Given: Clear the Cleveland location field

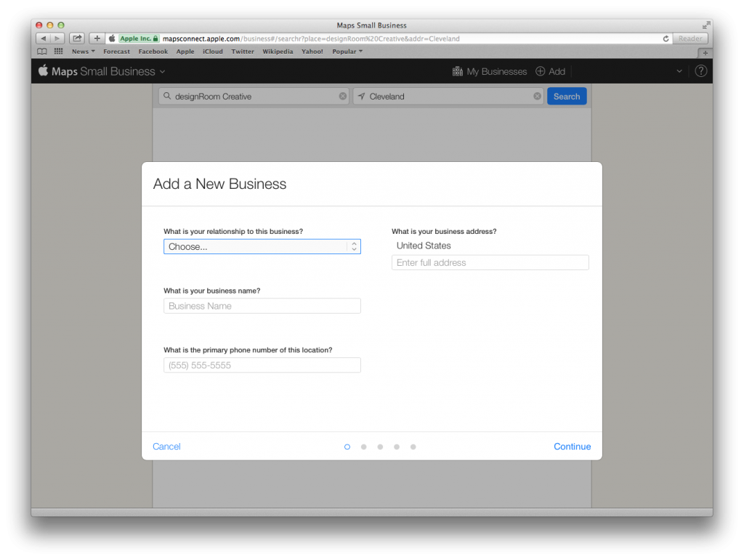Looking at the screenshot, I should (x=538, y=97).
